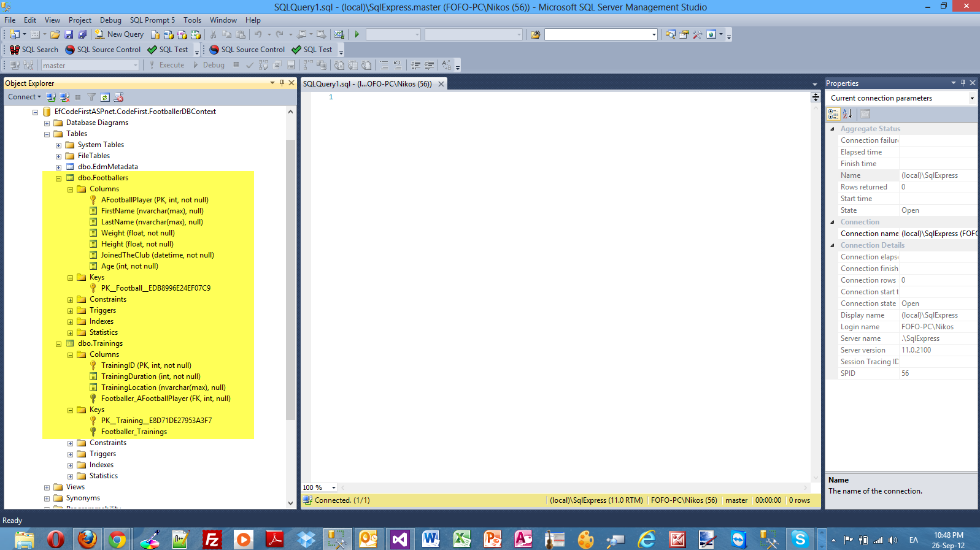Image resolution: width=980 pixels, height=550 pixels.
Task: Open the Current connection parameters dropdown
Action: pos(972,98)
